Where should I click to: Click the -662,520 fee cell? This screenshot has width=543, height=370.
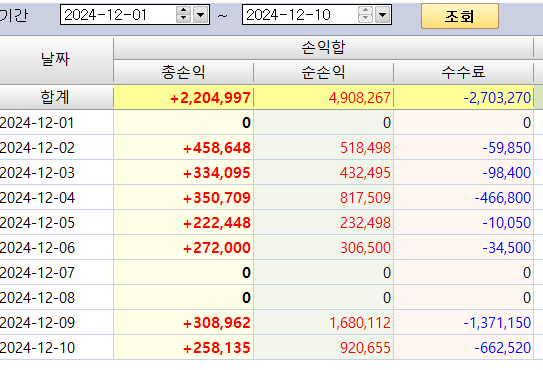pos(463,347)
